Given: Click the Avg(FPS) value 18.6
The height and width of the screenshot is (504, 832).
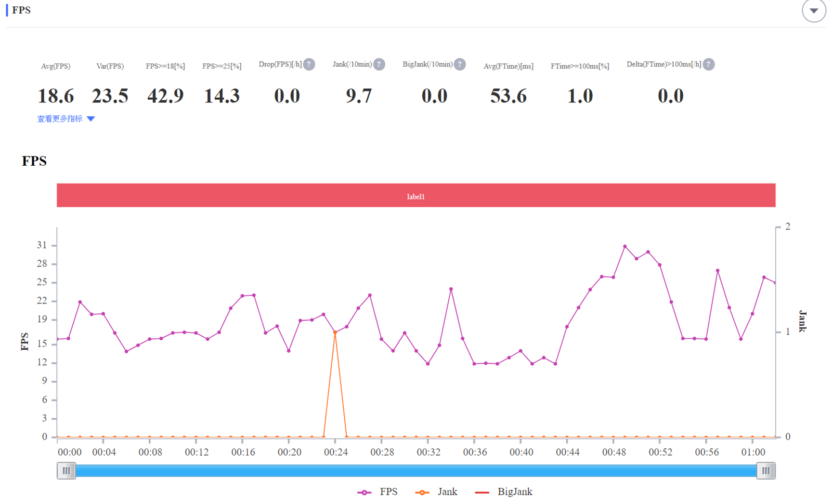Looking at the screenshot, I should [56, 96].
